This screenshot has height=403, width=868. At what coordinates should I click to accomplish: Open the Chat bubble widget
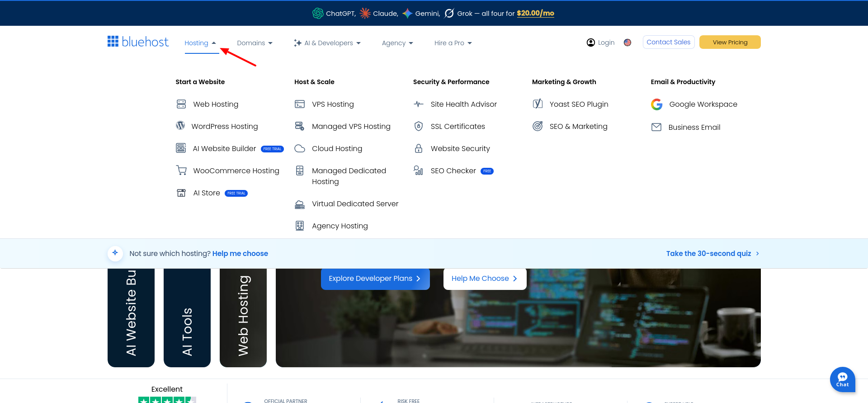tap(843, 379)
